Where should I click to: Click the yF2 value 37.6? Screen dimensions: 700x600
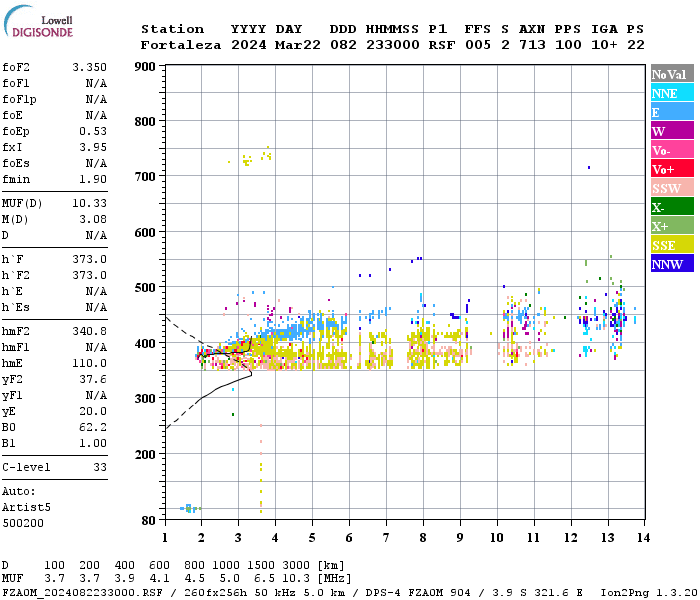[93, 379]
